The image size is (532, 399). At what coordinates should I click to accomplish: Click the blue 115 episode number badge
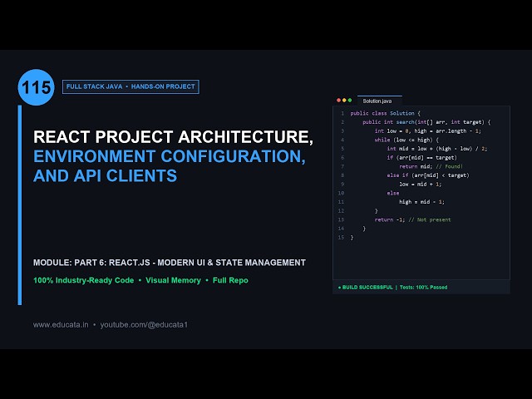(36, 87)
